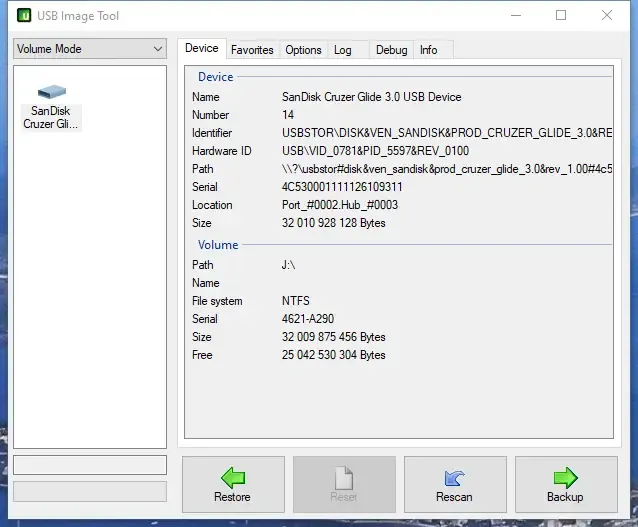Select the SanDisk Cruzer Glide device icon
The height and width of the screenshot is (527, 638).
pyautogui.click(x=51, y=107)
